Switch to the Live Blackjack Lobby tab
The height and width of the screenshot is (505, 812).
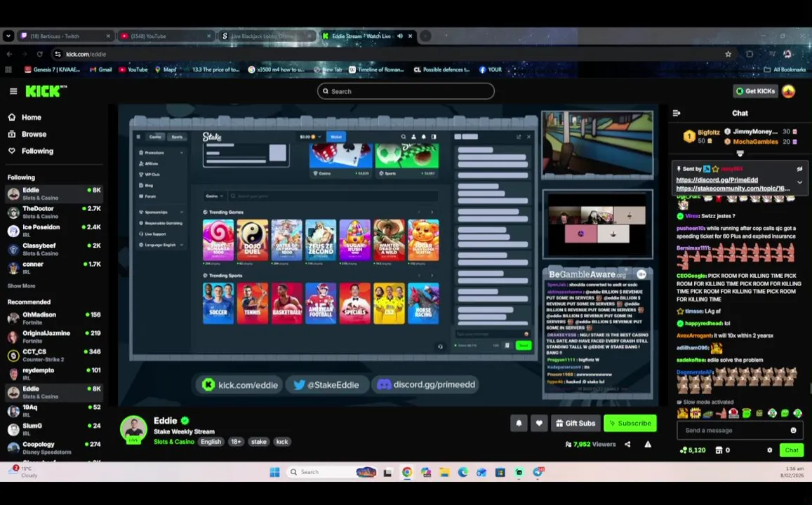[x=266, y=36]
